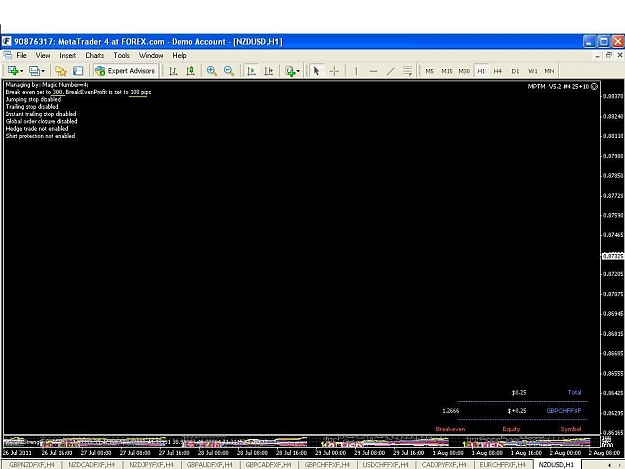Click the MetaTrader title bar app icon
This screenshot has height=469, width=625.
click(x=7, y=41)
